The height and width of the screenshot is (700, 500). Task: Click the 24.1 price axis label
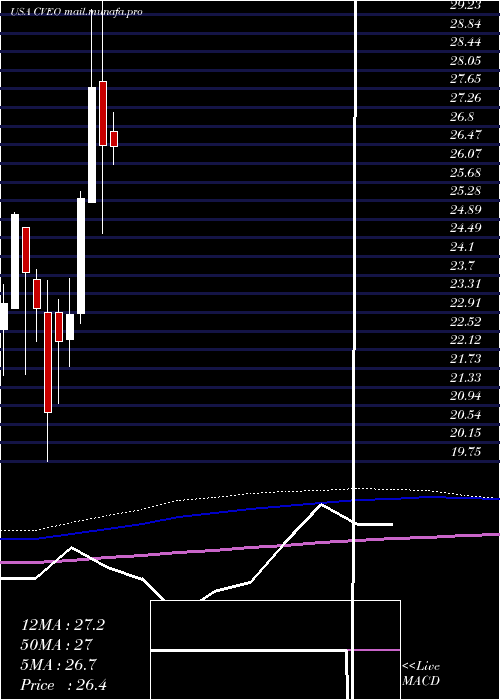coord(462,246)
